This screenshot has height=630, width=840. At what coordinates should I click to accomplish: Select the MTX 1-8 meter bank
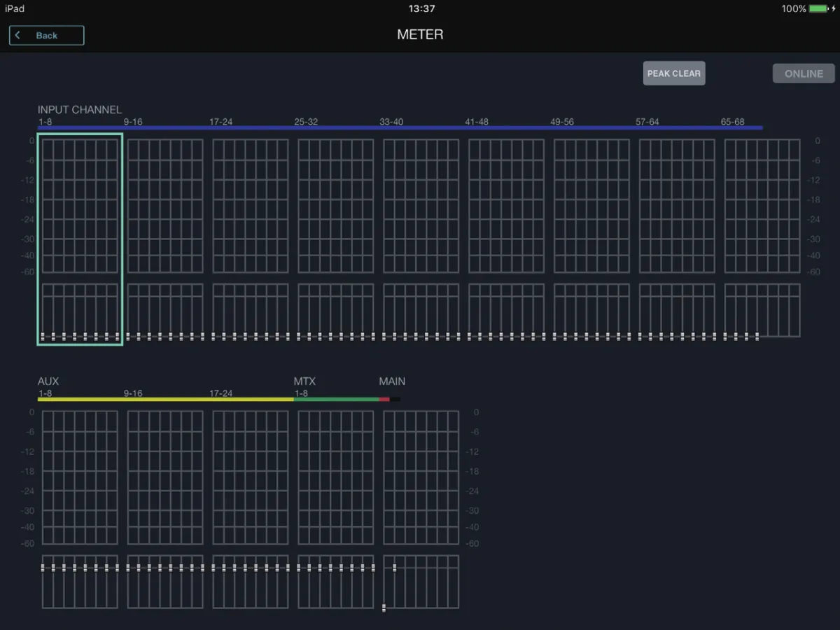pos(336,510)
